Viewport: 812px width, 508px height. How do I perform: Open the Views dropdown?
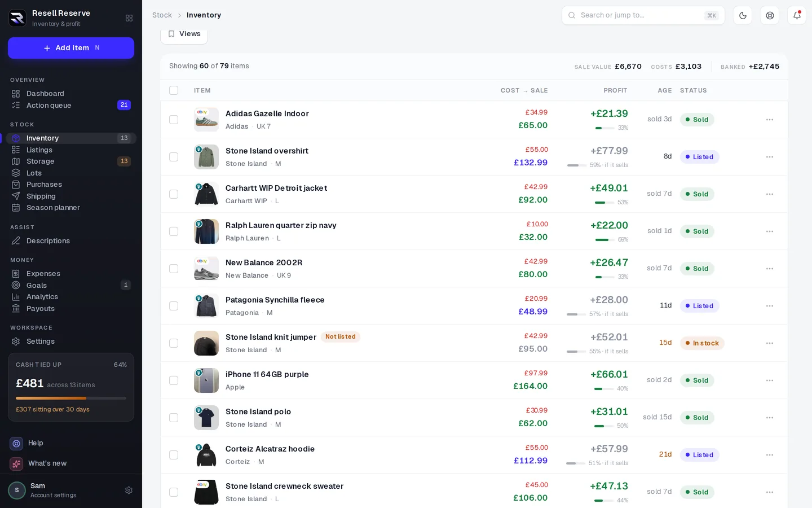(184, 34)
